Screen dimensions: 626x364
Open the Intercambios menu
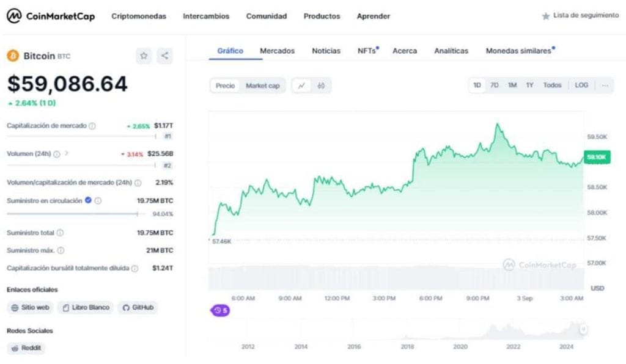pos(206,16)
